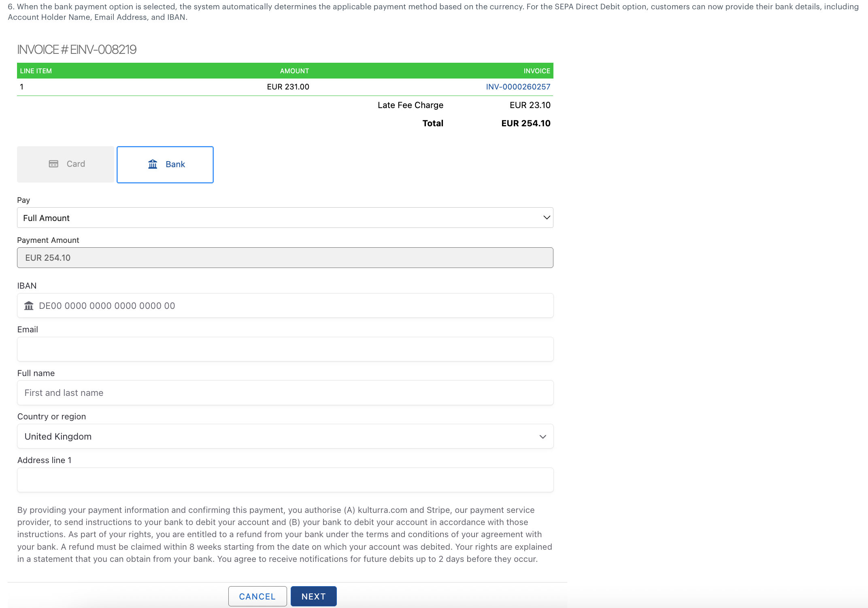Click the Pay dropdown chevron arrow
This screenshot has height=608, width=868.
click(546, 218)
